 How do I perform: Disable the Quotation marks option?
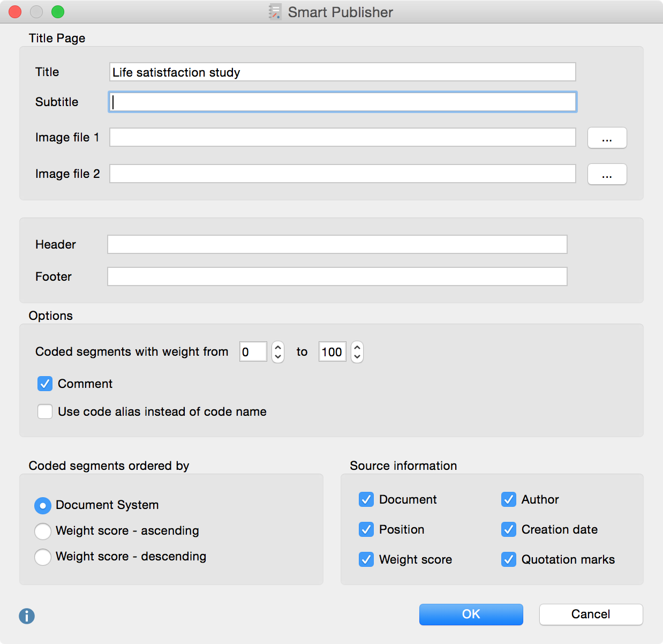pyautogui.click(x=509, y=559)
